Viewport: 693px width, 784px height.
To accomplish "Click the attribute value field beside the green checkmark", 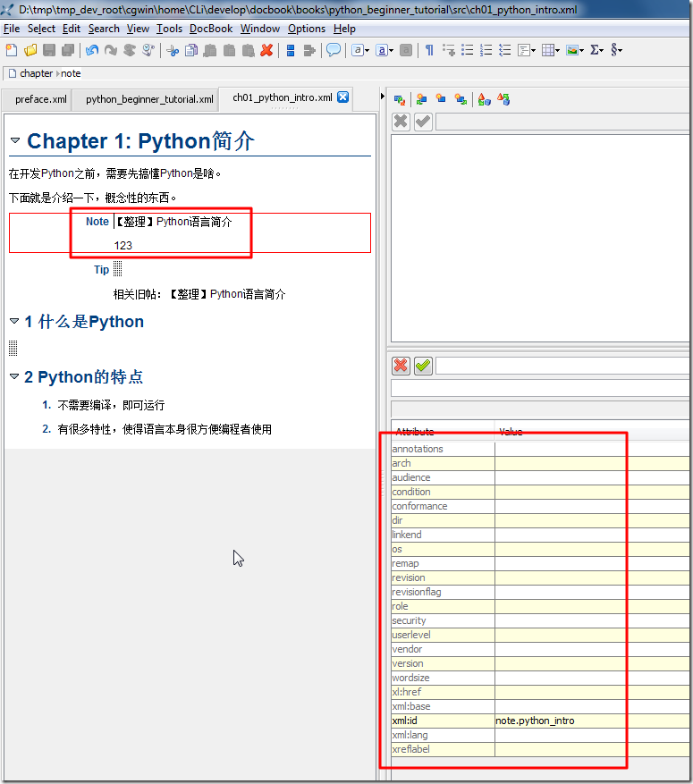I will [562, 366].
